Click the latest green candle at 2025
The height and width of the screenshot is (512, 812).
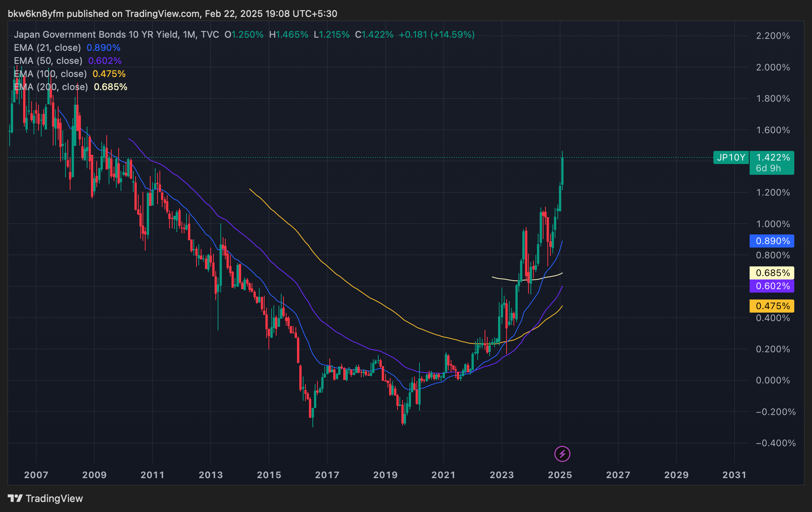coord(562,171)
